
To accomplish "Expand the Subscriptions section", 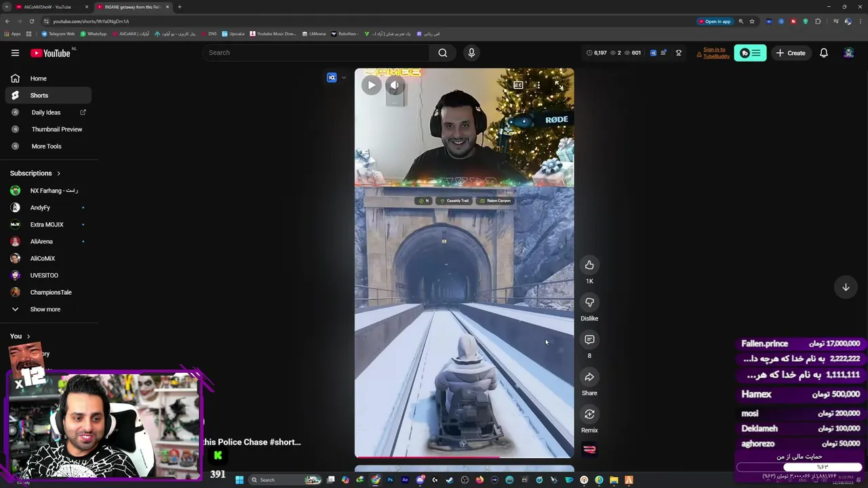I will [x=35, y=174].
